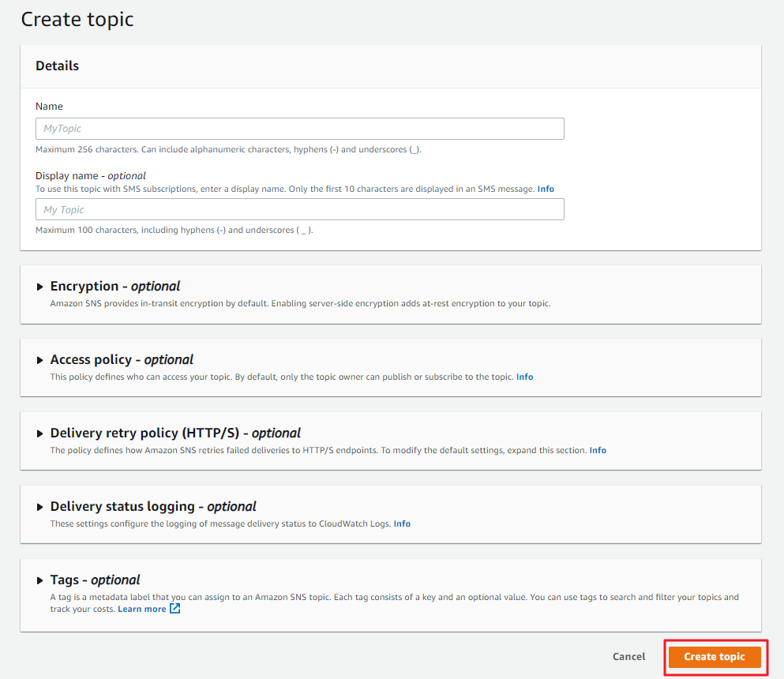
Task: Click the 'Access policy - optional' heading text
Action: point(122,360)
